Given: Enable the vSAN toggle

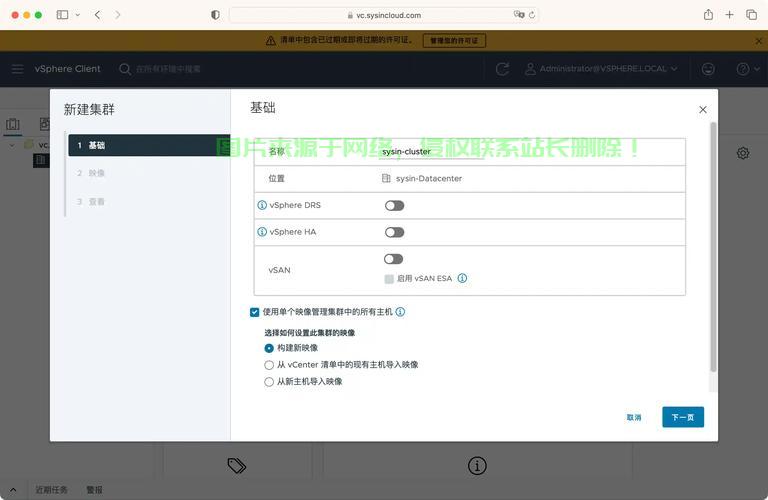Looking at the screenshot, I should (x=393, y=259).
